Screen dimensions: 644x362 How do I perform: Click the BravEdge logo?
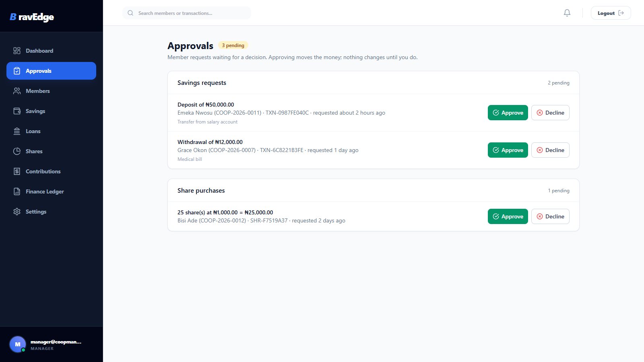pos(32,17)
